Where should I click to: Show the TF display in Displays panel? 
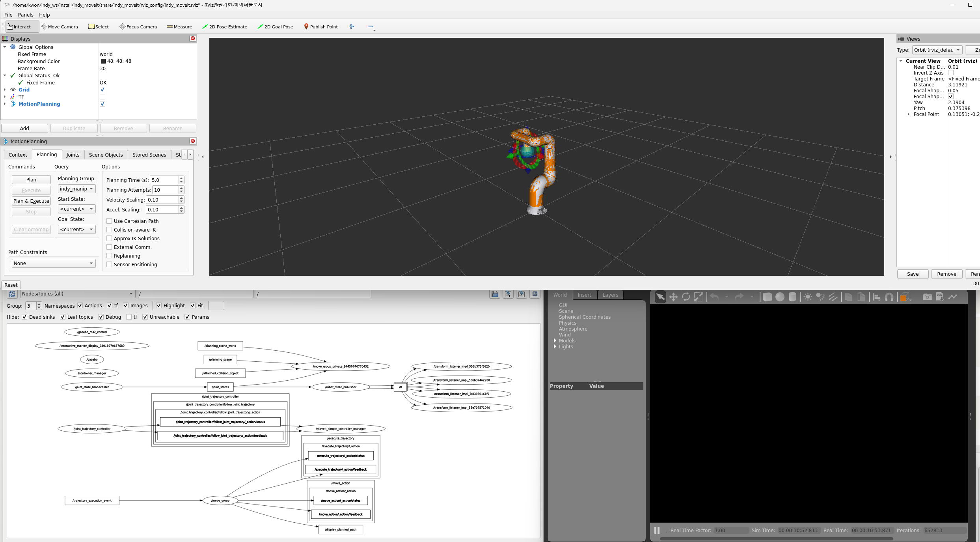[x=102, y=97]
